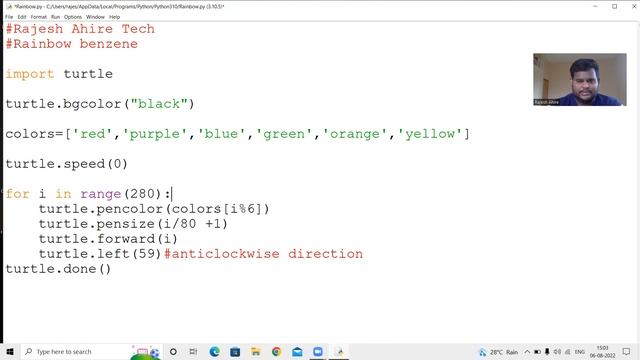Click the webcam video thumbnail
This screenshot has width=640, height=360.
coord(580,80)
